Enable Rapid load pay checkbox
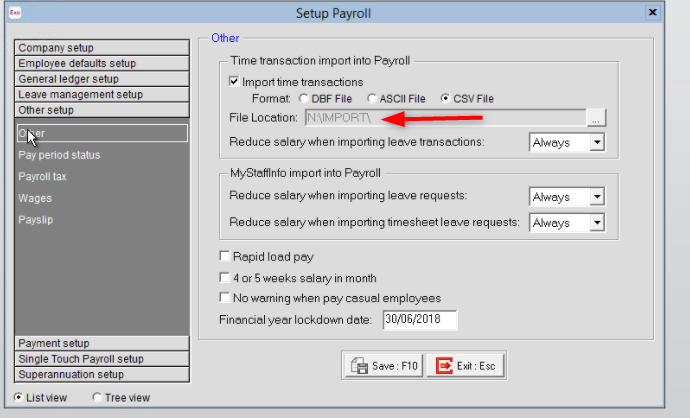Viewport: 690px width, 418px height. click(x=224, y=256)
